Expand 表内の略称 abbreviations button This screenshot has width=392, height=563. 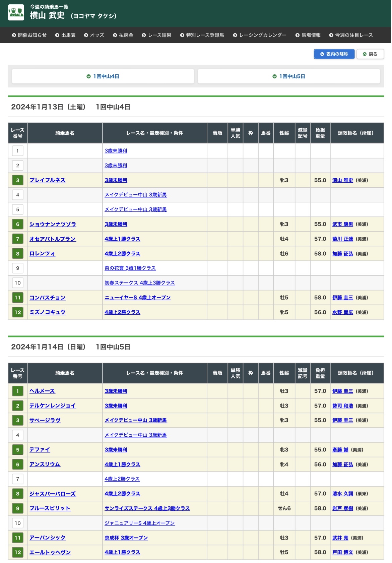coord(334,54)
